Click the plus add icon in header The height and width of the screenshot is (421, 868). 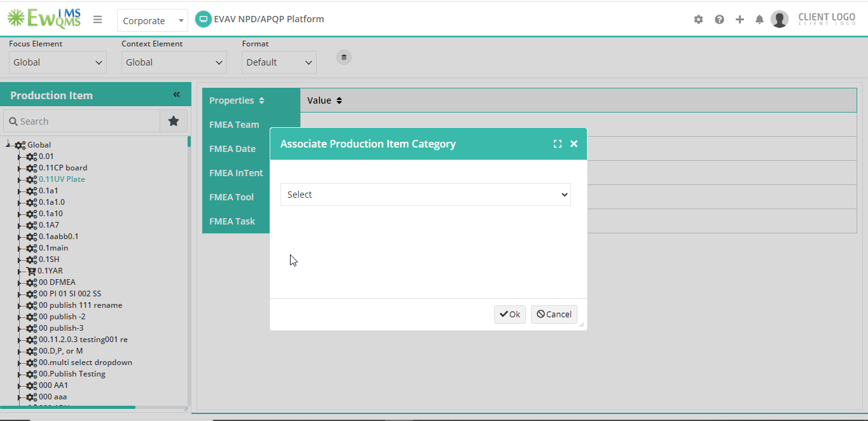click(x=740, y=20)
